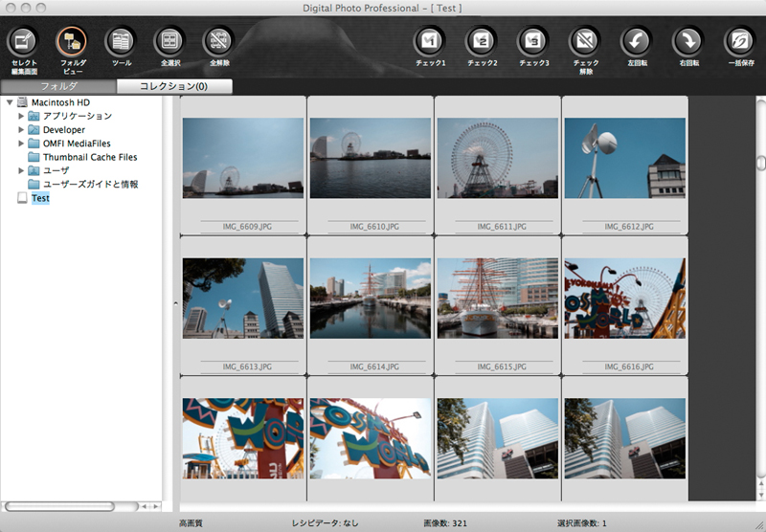Image resolution: width=766 pixels, height=532 pixels.
Task: Click the 画像数: 321 status text
Action: pos(445,523)
